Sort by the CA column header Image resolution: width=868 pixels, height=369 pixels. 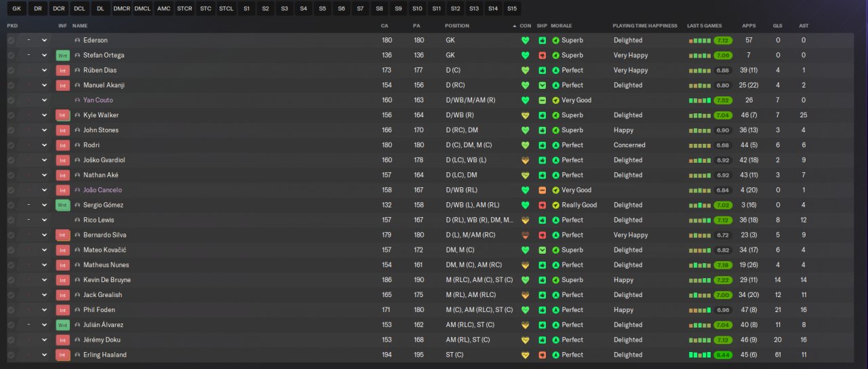click(x=385, y=26)
